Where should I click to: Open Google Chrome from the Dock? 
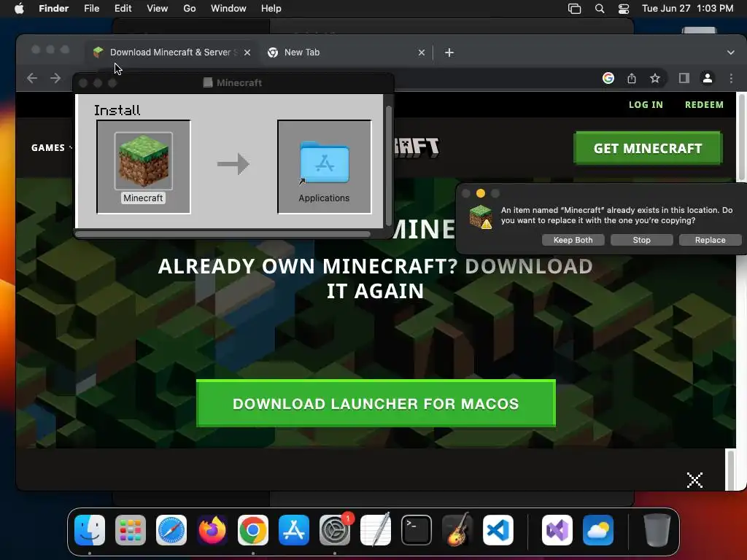click(253, 530)
